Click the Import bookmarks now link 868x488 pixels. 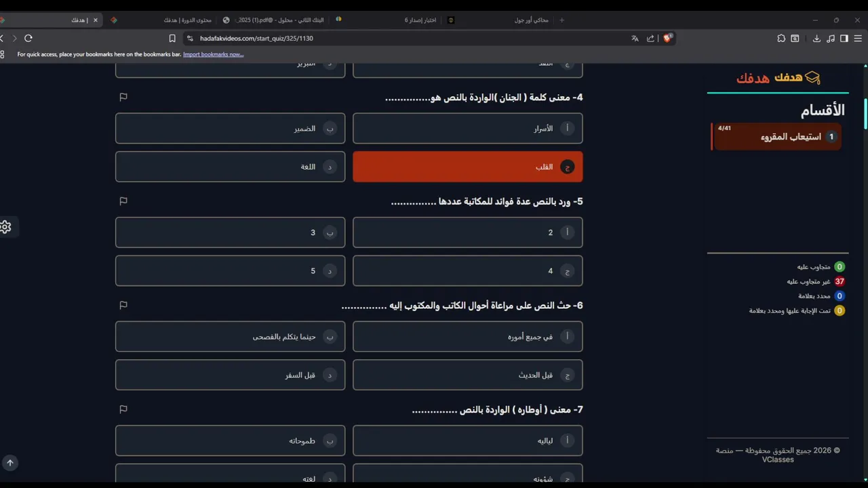point(213,54)
